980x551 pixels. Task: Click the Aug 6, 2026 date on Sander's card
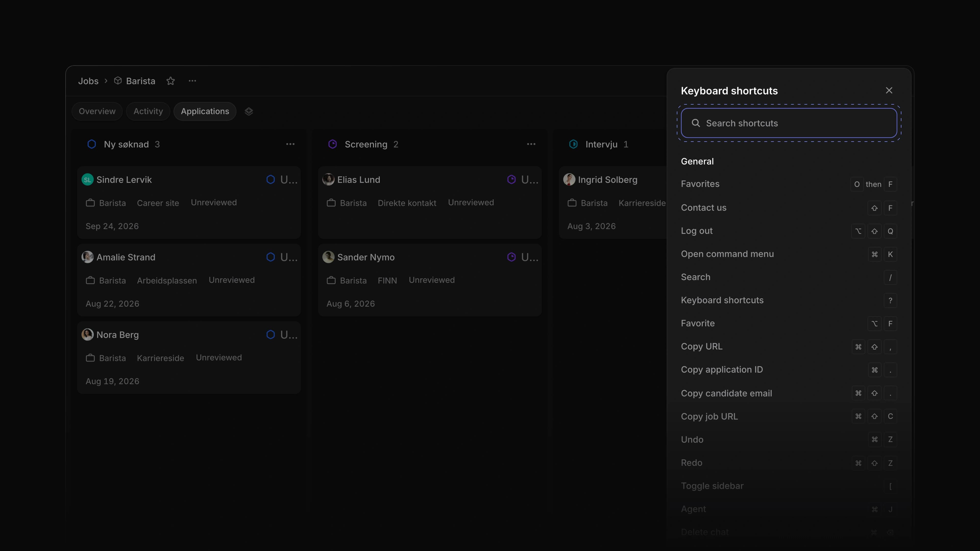[x=350, y=304]
